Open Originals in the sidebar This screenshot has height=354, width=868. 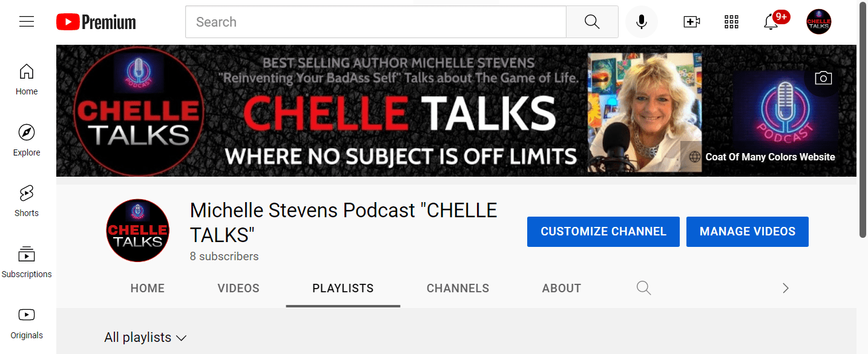click(27, 324)
